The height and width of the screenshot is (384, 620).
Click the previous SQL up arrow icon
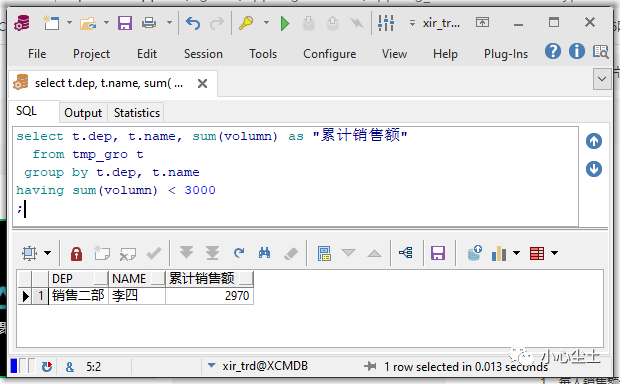[x=594, y=141]
